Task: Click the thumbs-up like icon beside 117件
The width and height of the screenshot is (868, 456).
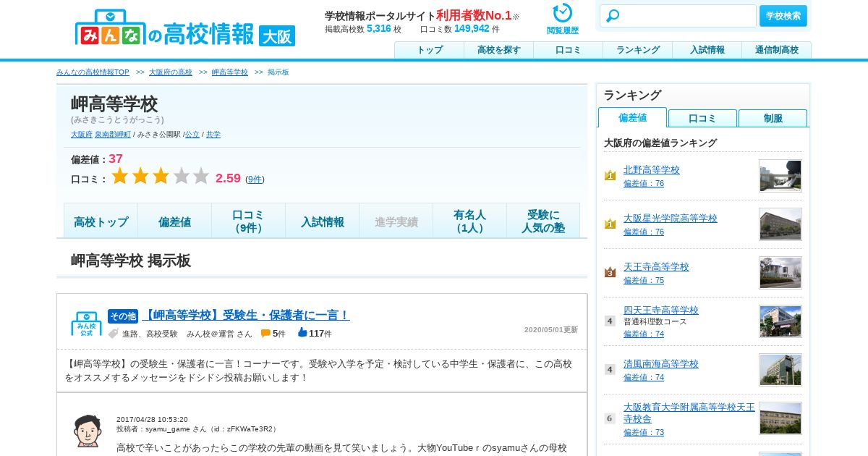Action: [302, 332]
